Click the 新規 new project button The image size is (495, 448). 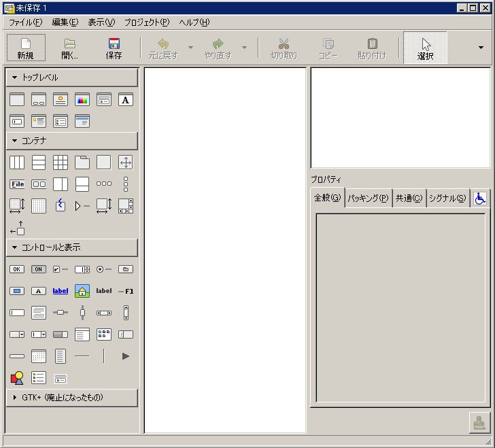[x=26, y=48]
